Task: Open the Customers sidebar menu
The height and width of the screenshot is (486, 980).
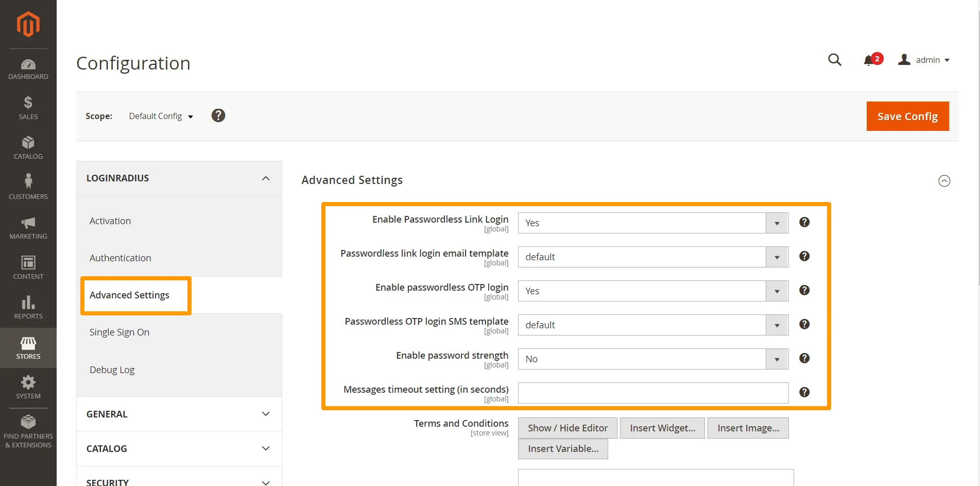Action: coord(28,187)
